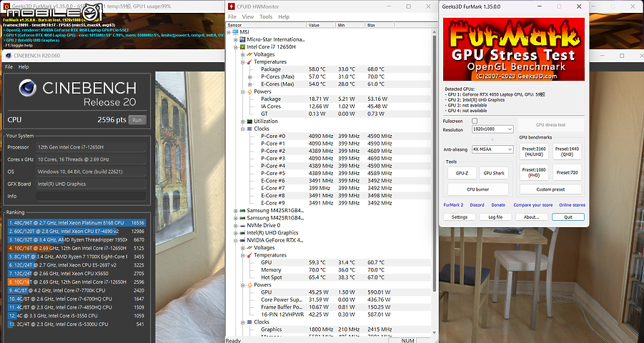Open View menu in HWMonitor
This screenshot has height=343, width=644.
click(247, 17)
